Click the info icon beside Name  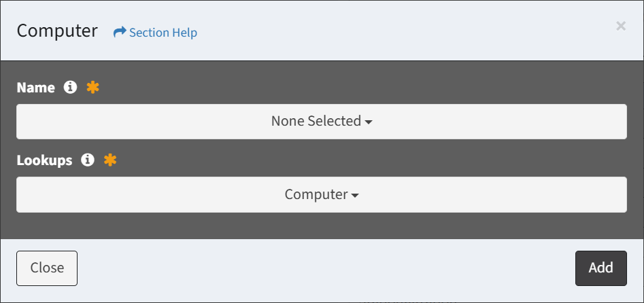[x=69, y=88]
